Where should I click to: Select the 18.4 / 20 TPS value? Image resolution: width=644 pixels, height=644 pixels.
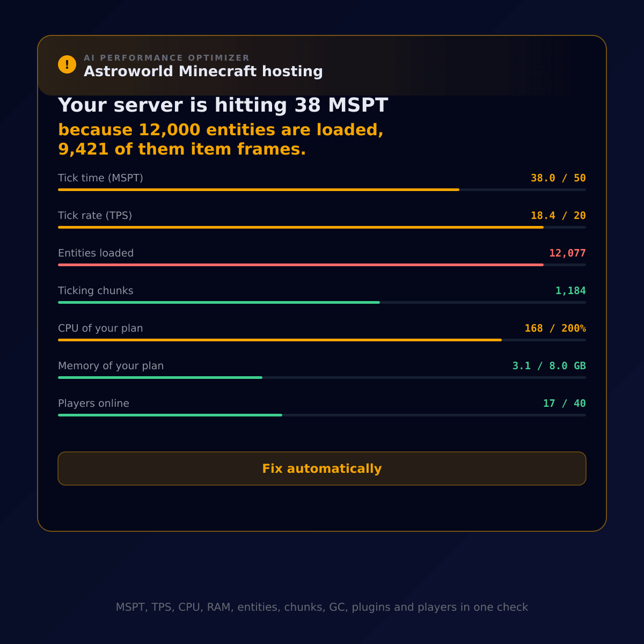pos(558,216)
